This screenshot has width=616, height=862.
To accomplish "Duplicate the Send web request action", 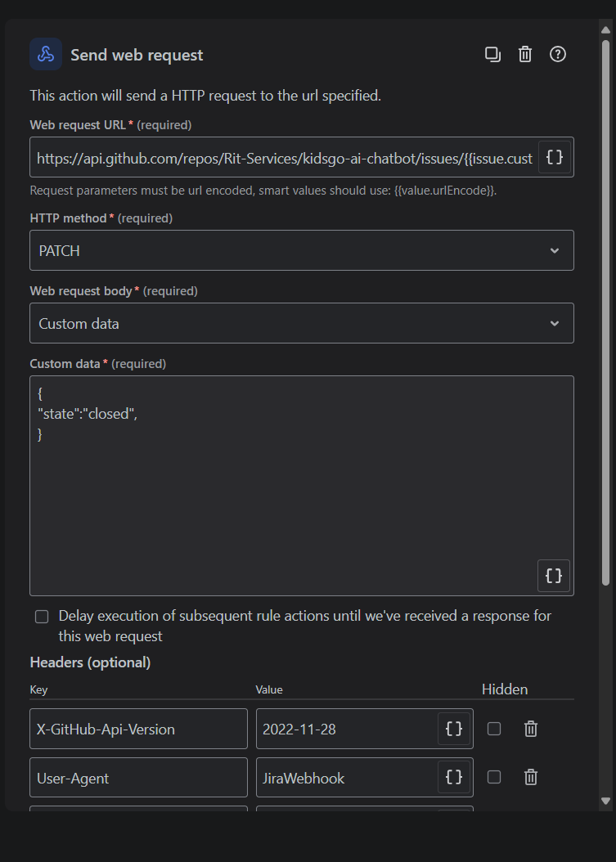I will (x=492, y=55).
